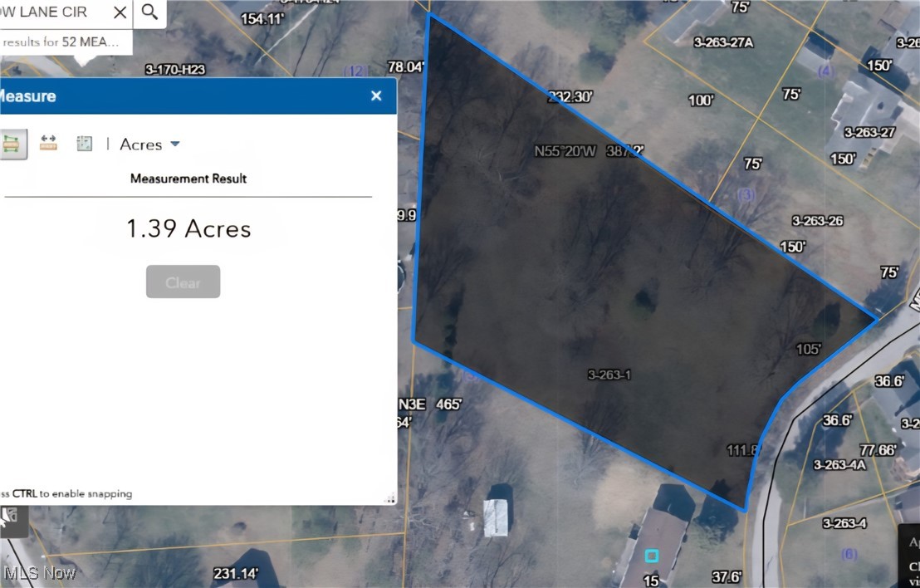Viewport: 920px width, 588px height.
Task: Clear the address search with X icon
Action: pyautogui.click(x=120, y=12)
